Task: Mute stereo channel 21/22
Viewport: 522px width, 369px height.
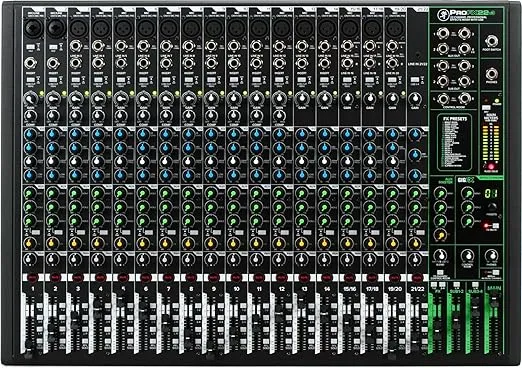Action: coord(417,277)
